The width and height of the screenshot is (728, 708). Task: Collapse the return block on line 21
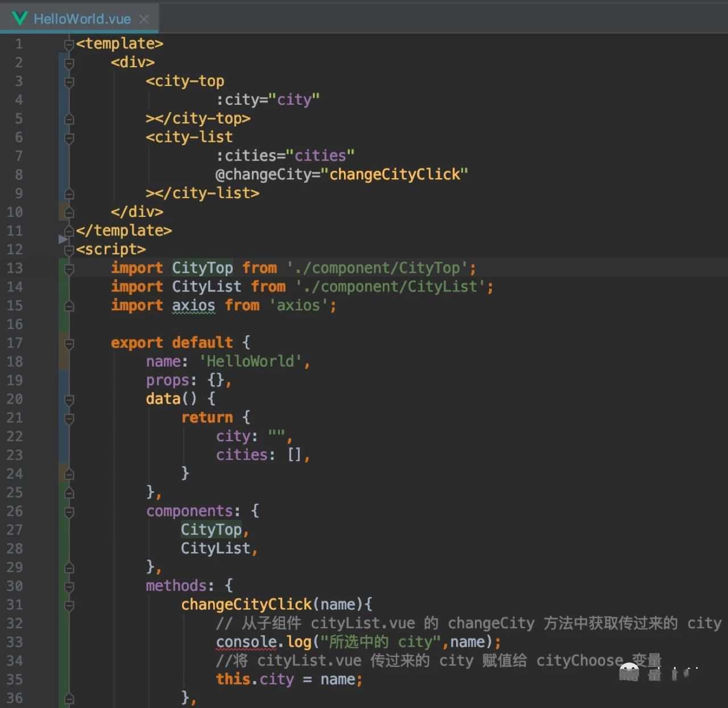(69, 418)
